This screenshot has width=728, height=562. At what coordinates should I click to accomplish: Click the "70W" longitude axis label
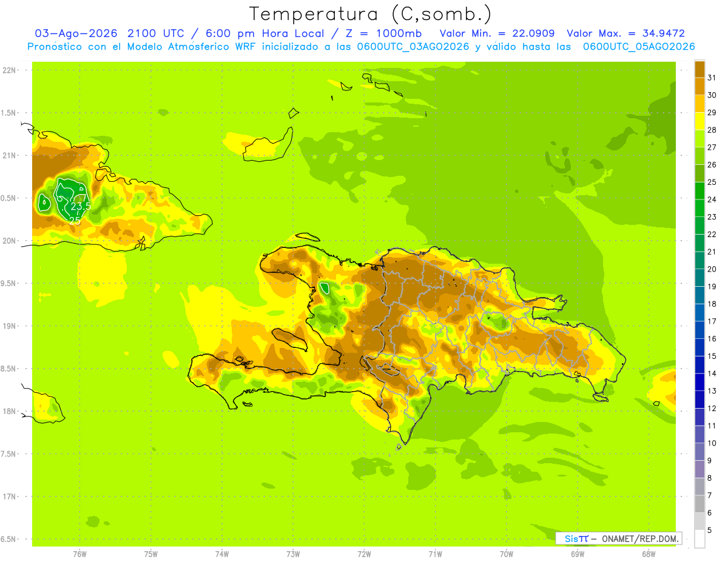click(507, 554)
